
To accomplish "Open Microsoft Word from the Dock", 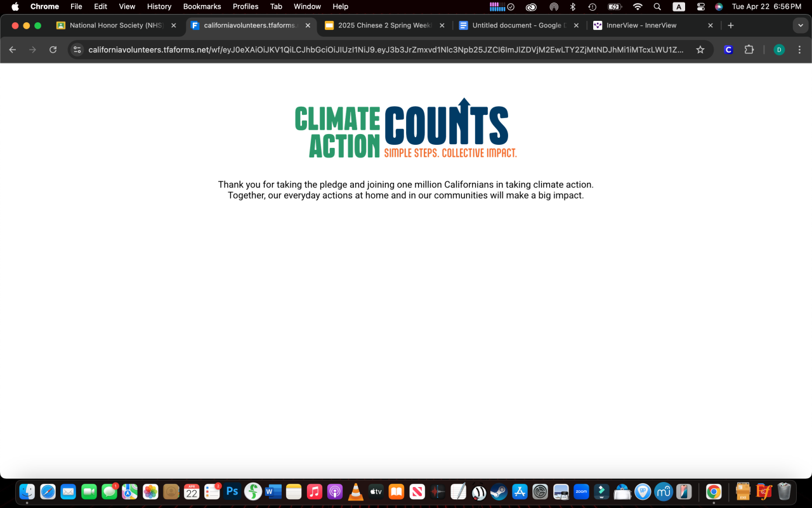I will point(273,491).
